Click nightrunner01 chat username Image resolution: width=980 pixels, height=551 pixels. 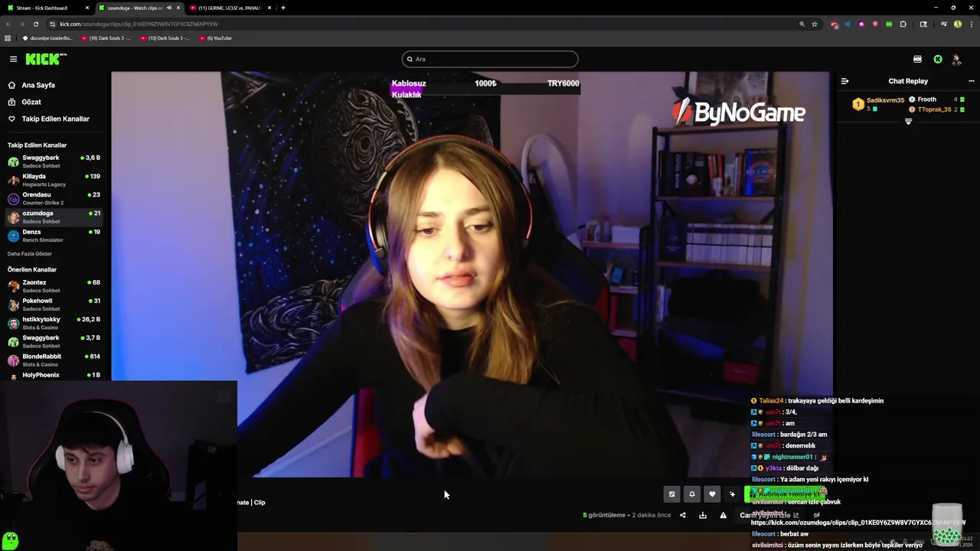point(792,457)
